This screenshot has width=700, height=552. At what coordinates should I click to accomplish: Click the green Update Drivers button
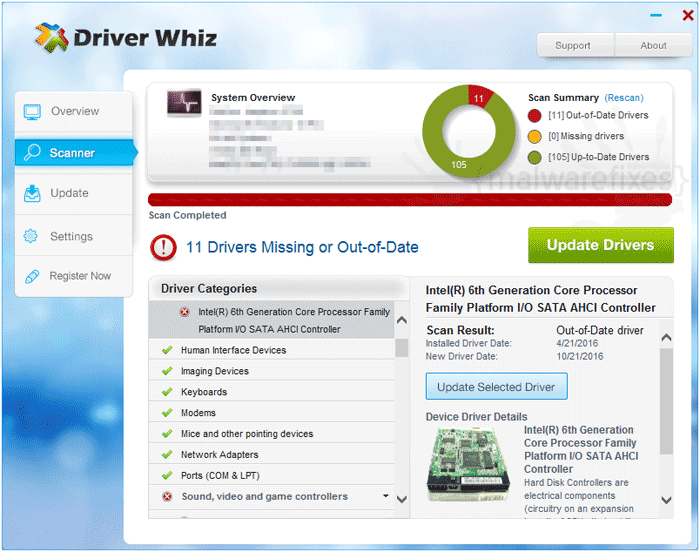click(600, 245)
